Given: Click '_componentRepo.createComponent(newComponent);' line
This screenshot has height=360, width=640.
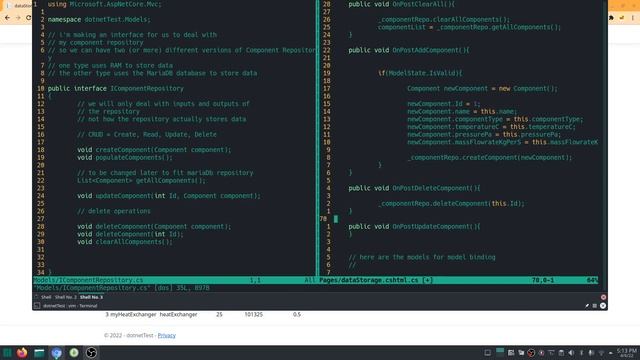Looking at the screenshot, I should 490,158.
